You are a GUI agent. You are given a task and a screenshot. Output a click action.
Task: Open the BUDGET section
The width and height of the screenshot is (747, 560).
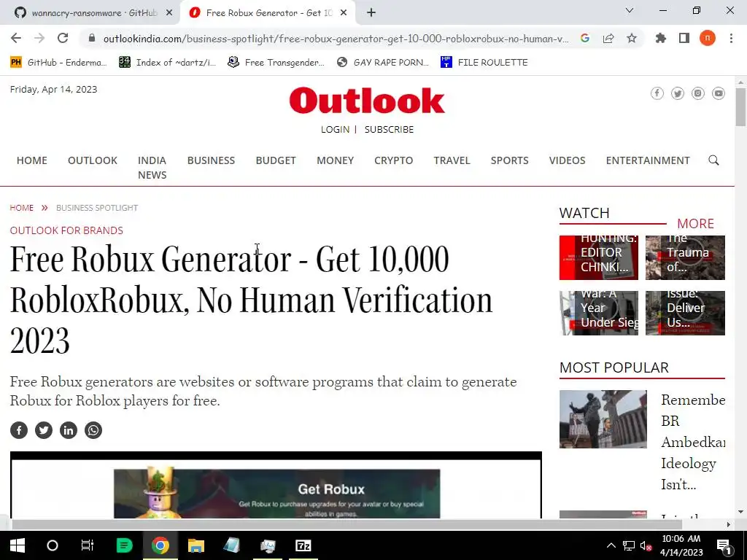tap(276, 160)
